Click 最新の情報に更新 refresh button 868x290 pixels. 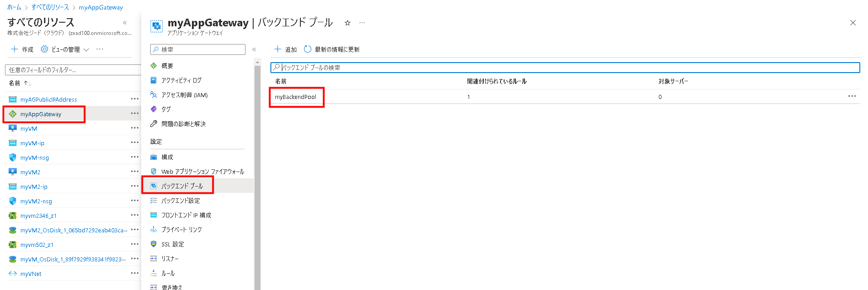[332, 49]
